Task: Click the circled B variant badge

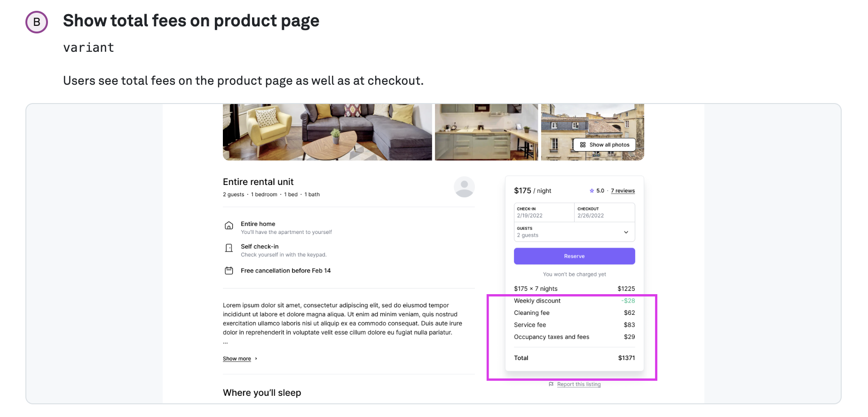Action: click(x=37, y=22)
